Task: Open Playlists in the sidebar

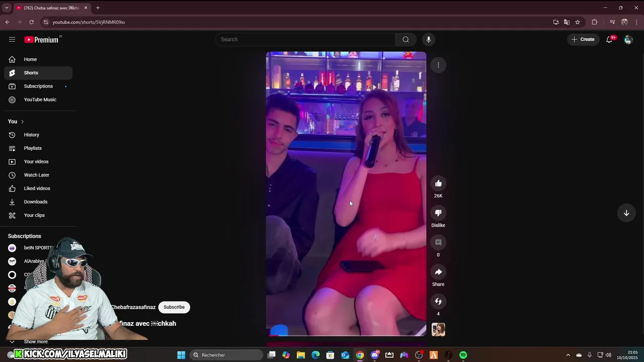Action: tap(38, 148)
